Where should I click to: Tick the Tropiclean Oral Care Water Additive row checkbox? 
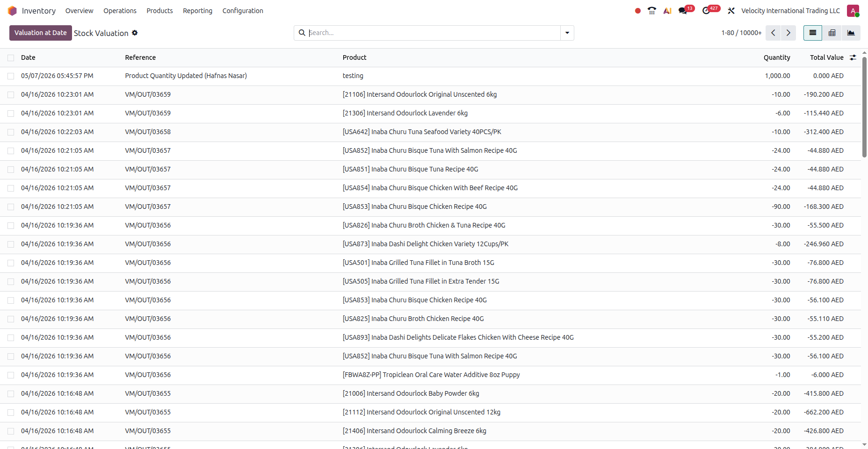click(11, 375)
